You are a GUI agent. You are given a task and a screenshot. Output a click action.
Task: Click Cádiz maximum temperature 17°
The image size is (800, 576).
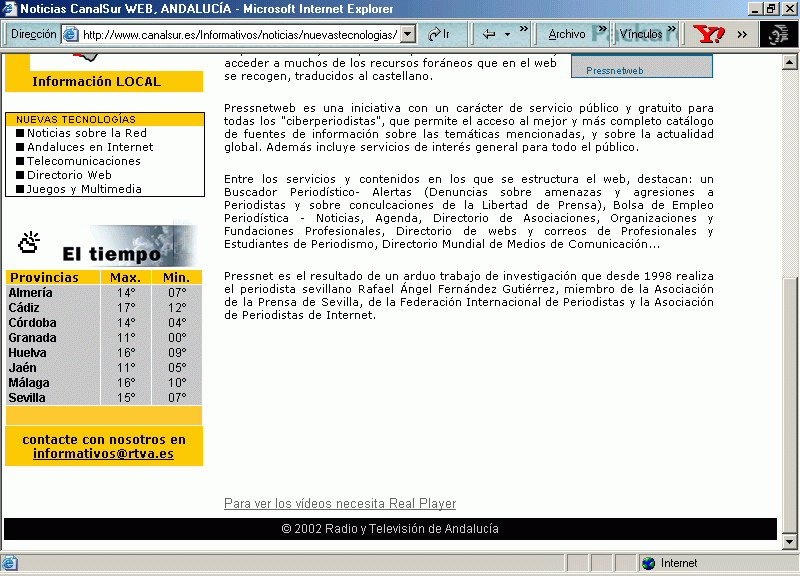[126, 308]
